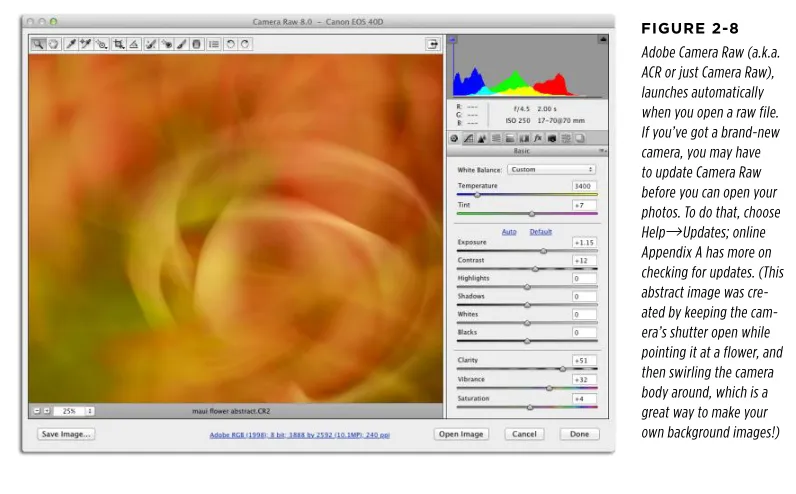The width and height of the screenshot is (796, 494).
Task: Select the Targeted Adjustment tool
Action: coord(102,44)
